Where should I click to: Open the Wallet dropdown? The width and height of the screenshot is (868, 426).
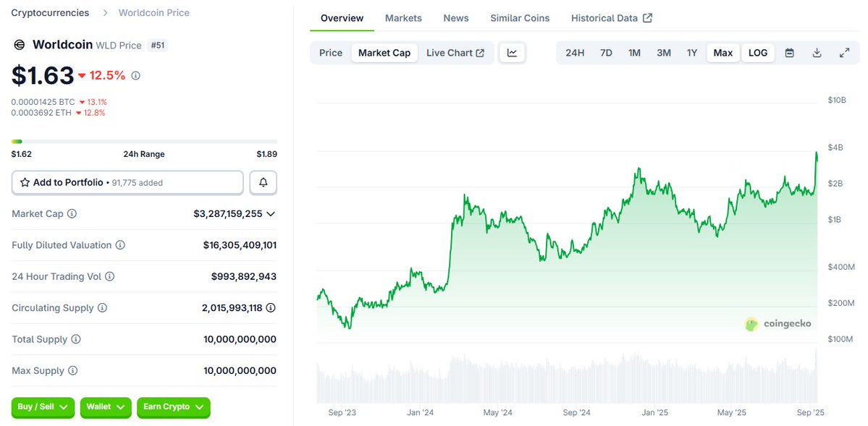[106, 407]
